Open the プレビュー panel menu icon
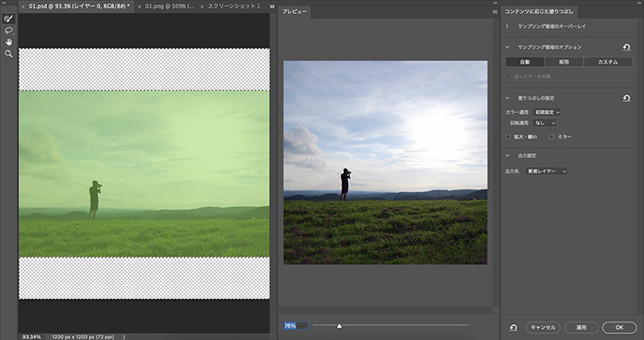Viewport: 644px width, 340px height. click(495, 12)
